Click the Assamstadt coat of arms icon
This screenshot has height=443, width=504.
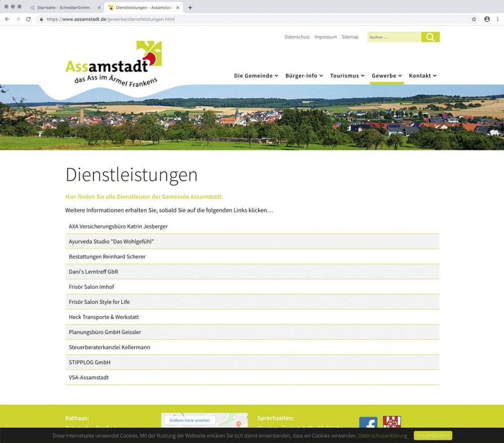tap(392, 422)
